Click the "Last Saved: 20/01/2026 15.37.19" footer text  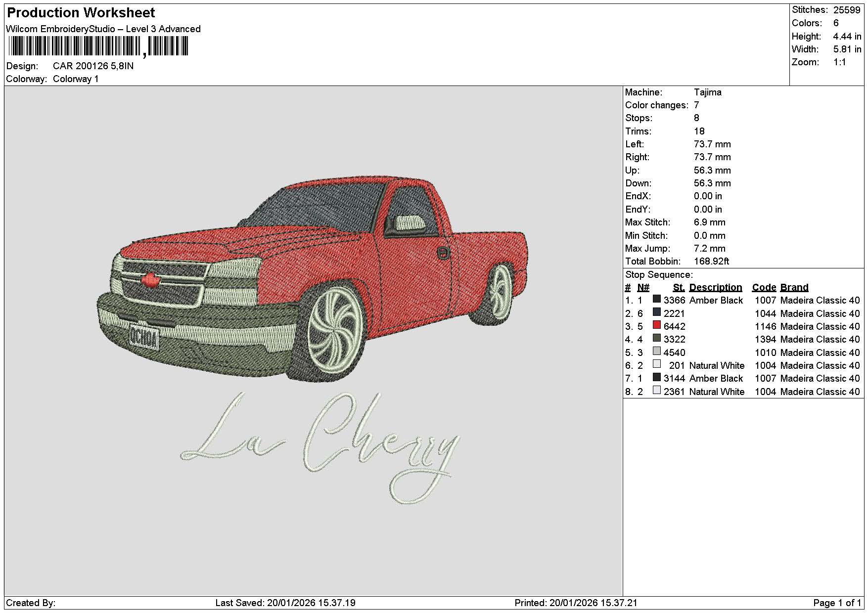[285, 603]
